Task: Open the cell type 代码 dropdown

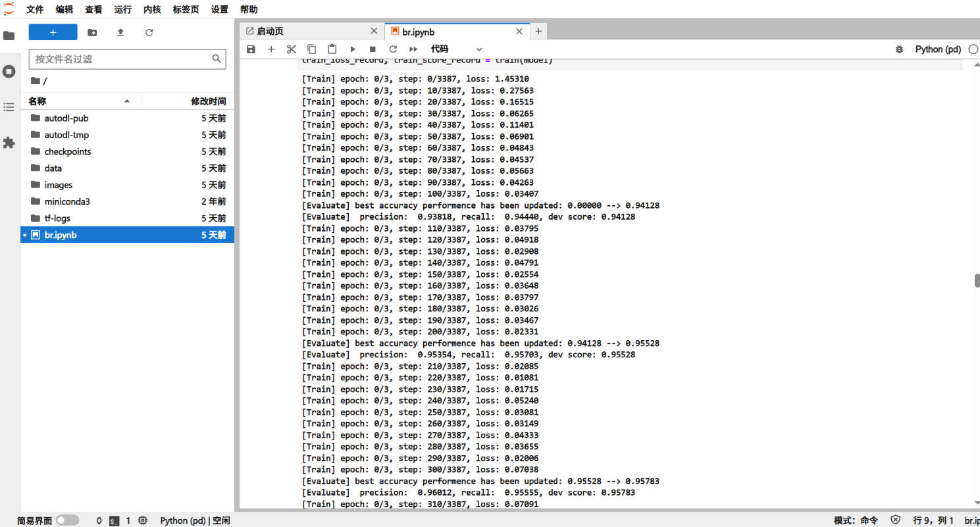Action: coord(457,49)
